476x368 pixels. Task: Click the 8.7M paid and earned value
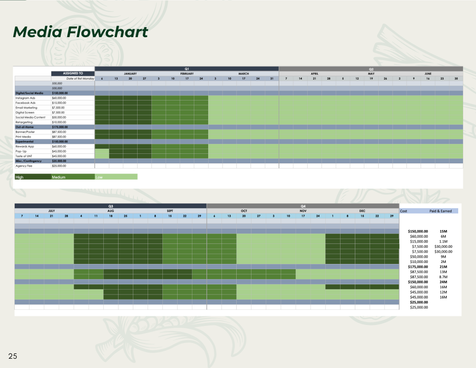(x=443, y=277)
